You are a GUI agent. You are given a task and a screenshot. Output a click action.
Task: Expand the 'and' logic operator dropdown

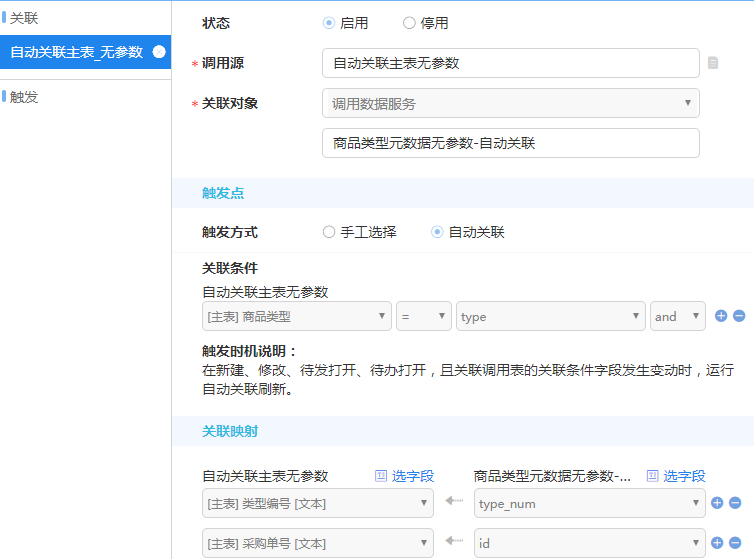[x=677, y=316]
